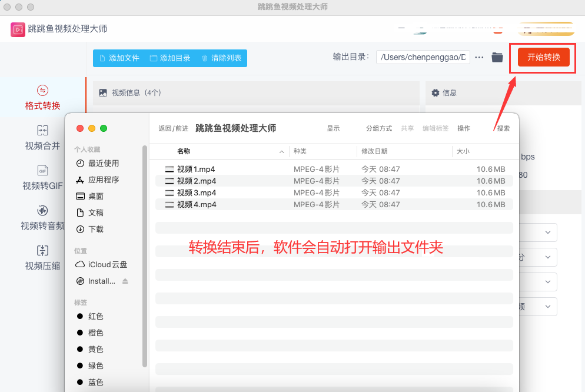Expand the first settings dropdown on the right
Image resolution: width=585 pixels, height=392 pixels.
(x=548, y=232)
